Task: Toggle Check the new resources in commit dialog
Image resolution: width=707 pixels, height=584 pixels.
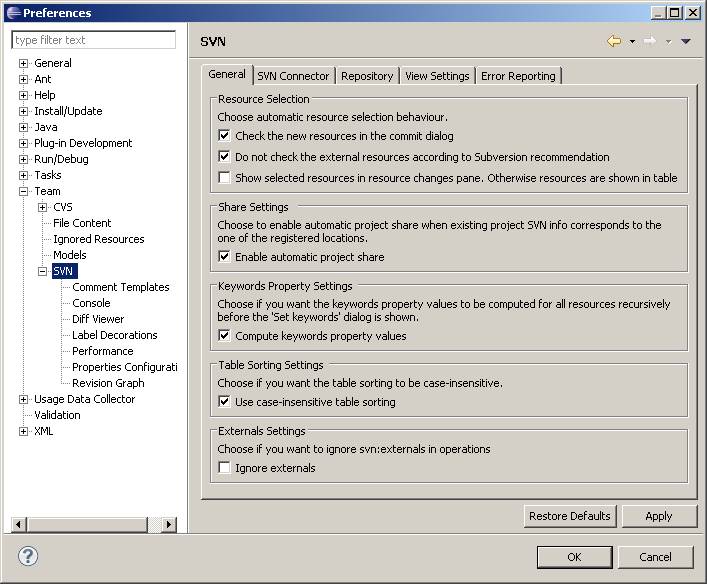Action: [224, 135]
